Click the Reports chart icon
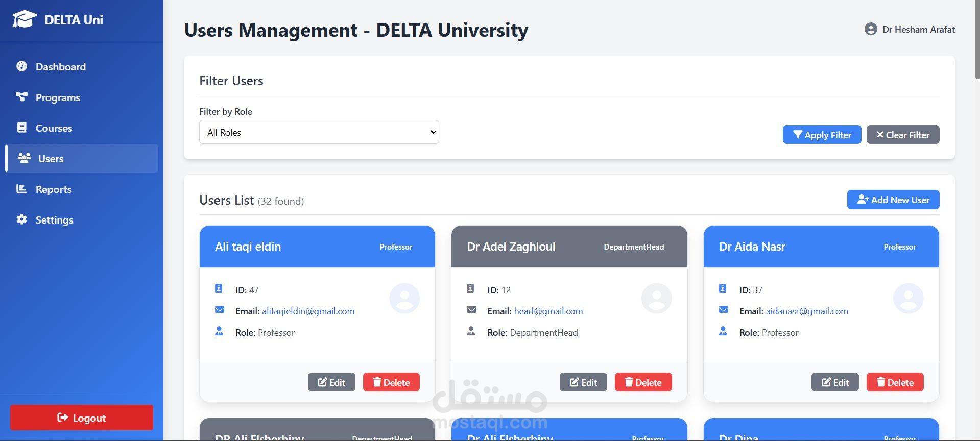The width and height of the screenshot is (980, 441). pyautogui.click(x=21, y=189)
